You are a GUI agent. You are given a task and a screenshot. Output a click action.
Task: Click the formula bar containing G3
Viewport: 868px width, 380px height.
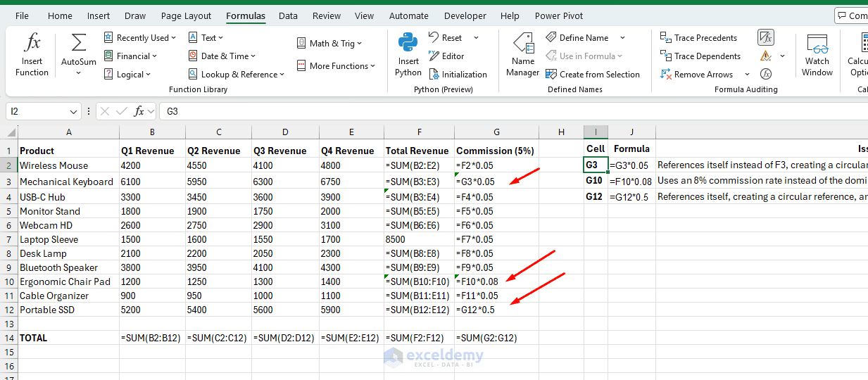click(514, 111)
